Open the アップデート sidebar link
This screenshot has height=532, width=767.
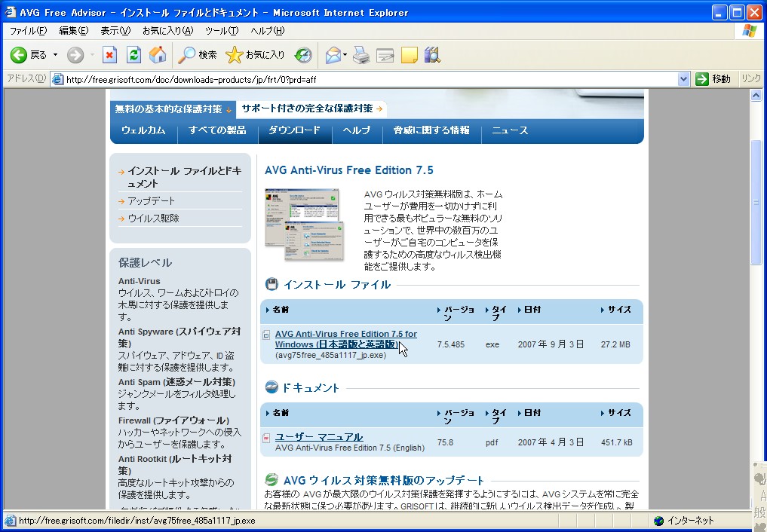[x=151, y=200]
